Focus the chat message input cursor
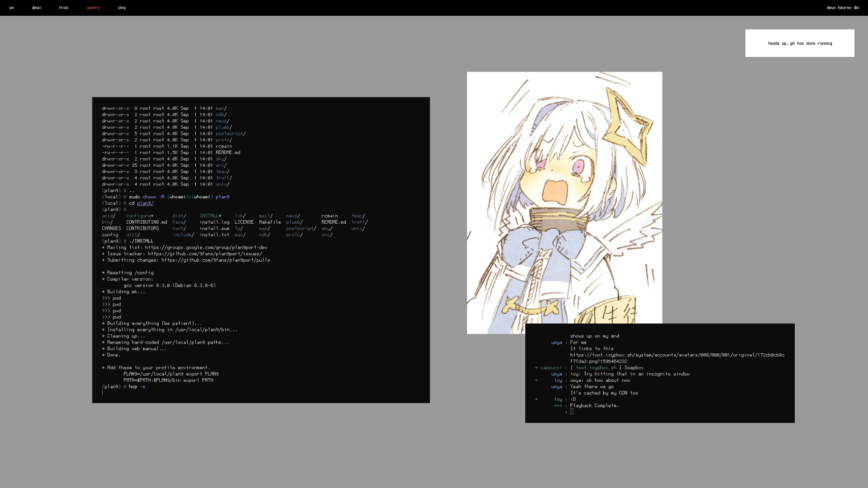The image size is (868, 488). click(572, 412)
